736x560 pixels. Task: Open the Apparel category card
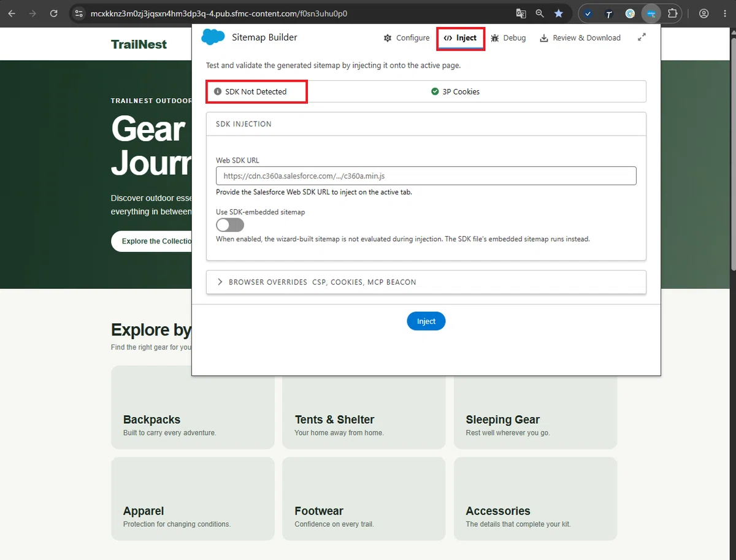pyautogui.click(x=193, y=499)
